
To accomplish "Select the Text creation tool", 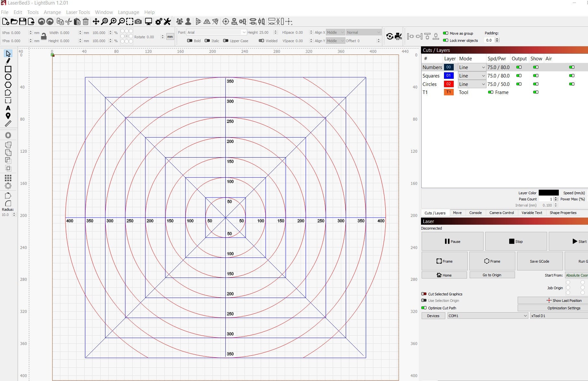I will 8,108.
